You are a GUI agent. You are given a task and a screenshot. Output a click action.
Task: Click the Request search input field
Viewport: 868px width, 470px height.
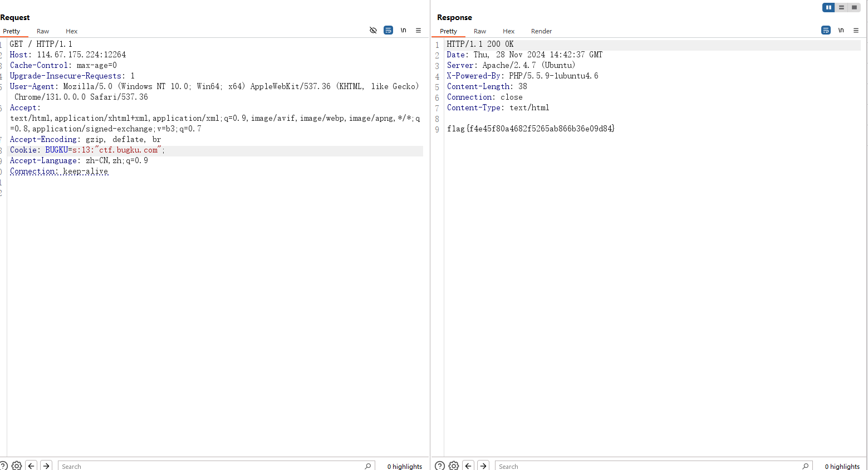pyautogui.click(x=212, y=466)
